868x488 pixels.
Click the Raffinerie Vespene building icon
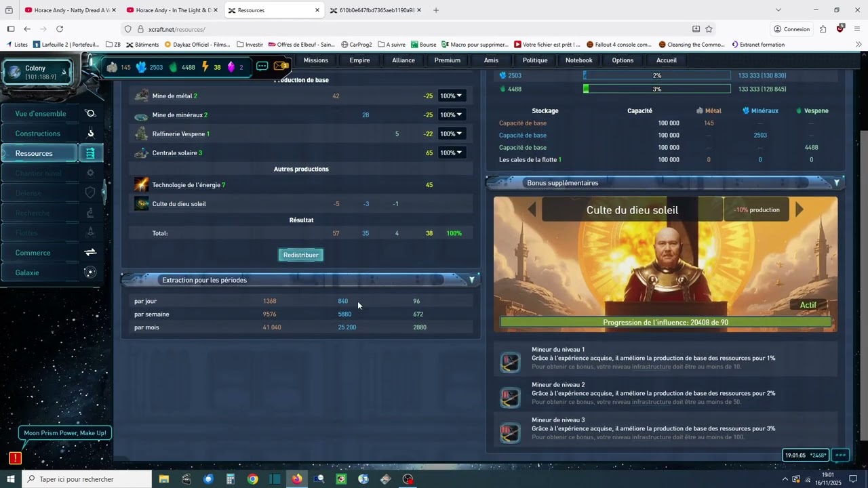point(141,134)
